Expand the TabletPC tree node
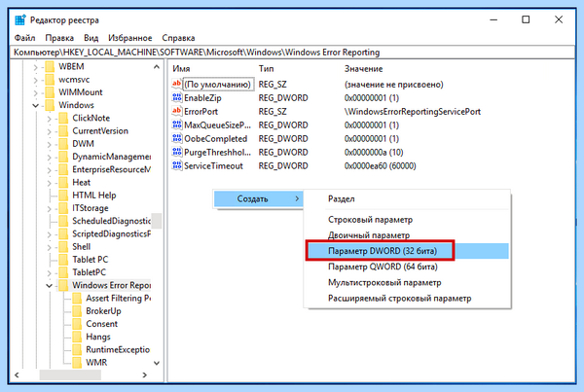584x392 pixels. (50, 272)
